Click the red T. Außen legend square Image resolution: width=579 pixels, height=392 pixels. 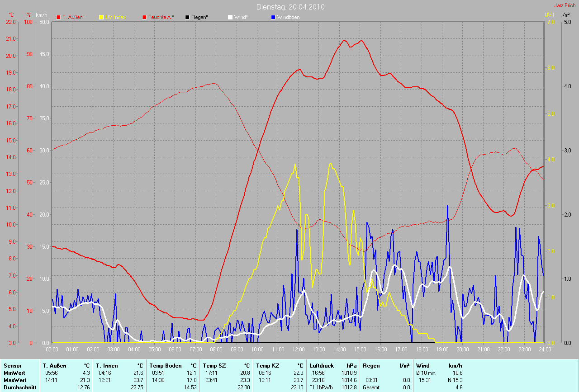(58, 17)
